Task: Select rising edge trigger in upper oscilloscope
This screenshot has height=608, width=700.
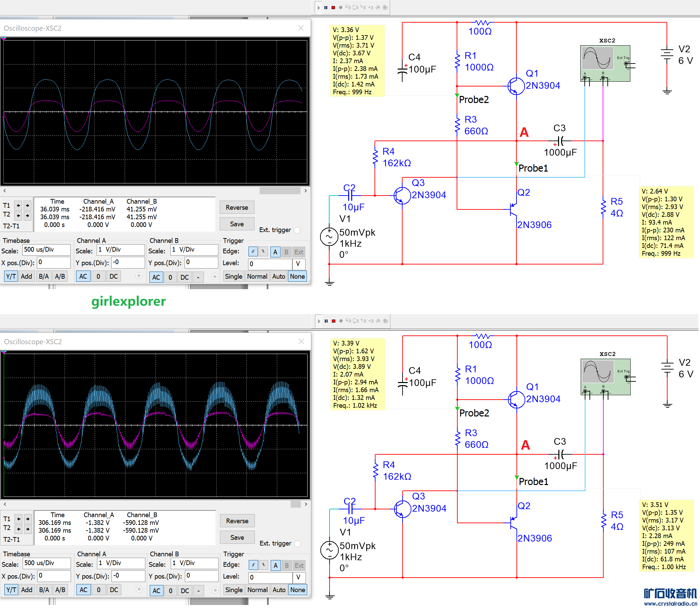Action: click(253, 252)
